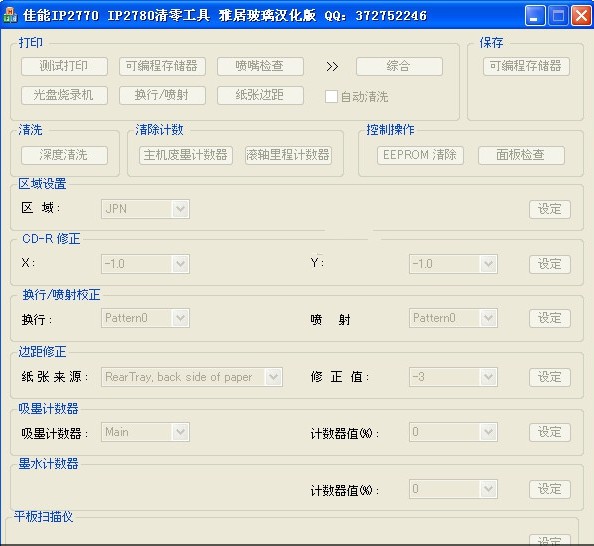Open the 吸墨计数器 Main dropdown
This screenshot has height=546, width=594.
(145, 432)
